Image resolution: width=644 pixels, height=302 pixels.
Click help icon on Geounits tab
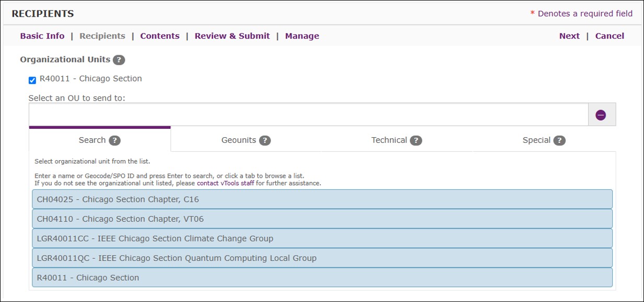pos(265,140)
